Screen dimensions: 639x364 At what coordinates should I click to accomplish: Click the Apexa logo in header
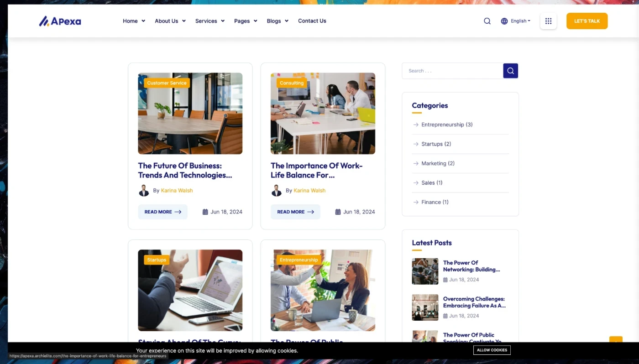(60, 21)
